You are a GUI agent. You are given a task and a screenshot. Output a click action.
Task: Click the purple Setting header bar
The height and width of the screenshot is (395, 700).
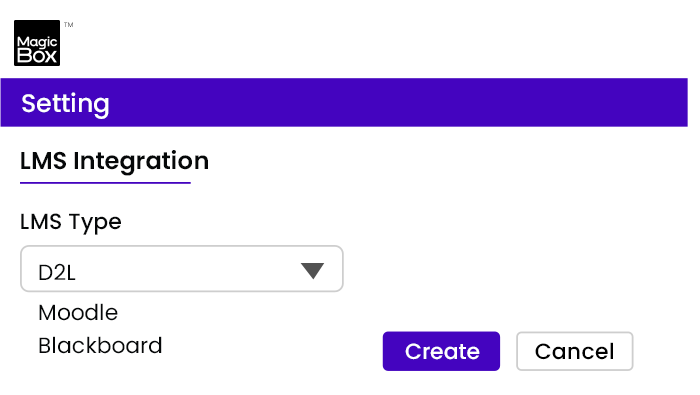point(344,102)
